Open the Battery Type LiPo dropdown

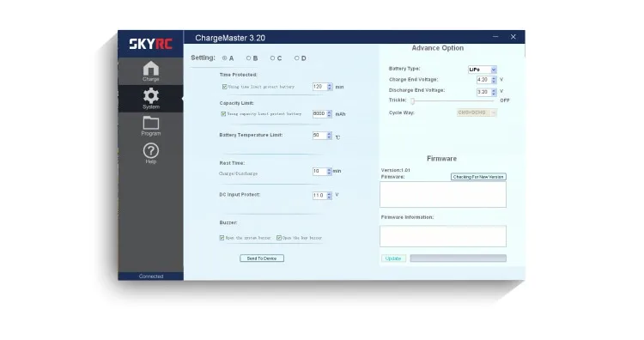click(483, 70)
